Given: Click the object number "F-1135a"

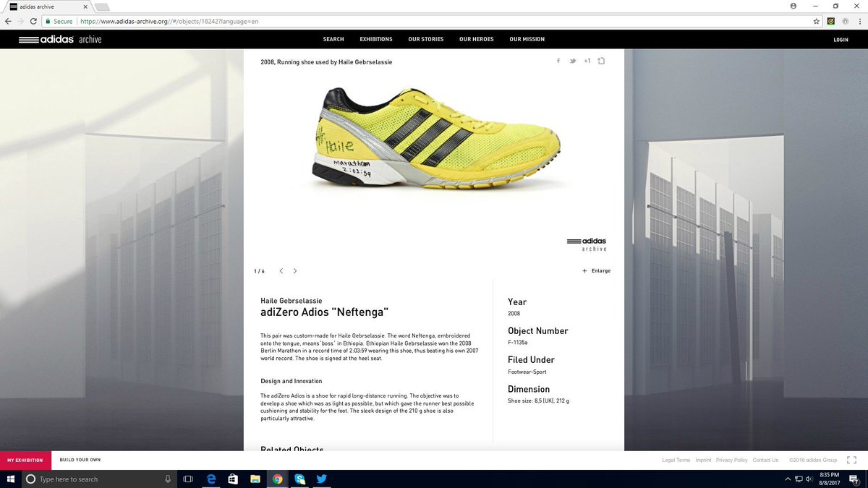Looking at the screenshot, I should tap(518, 343).
